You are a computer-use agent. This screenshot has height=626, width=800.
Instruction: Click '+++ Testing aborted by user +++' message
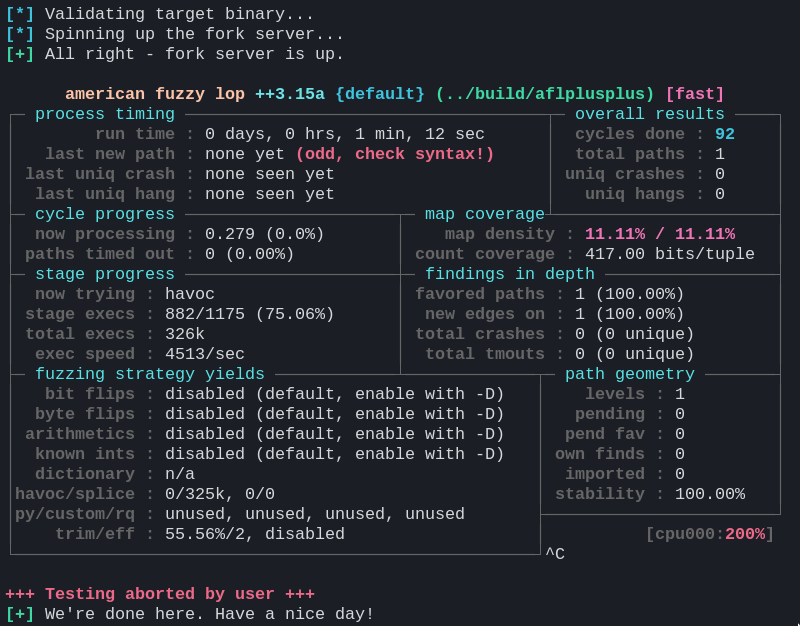160,593
